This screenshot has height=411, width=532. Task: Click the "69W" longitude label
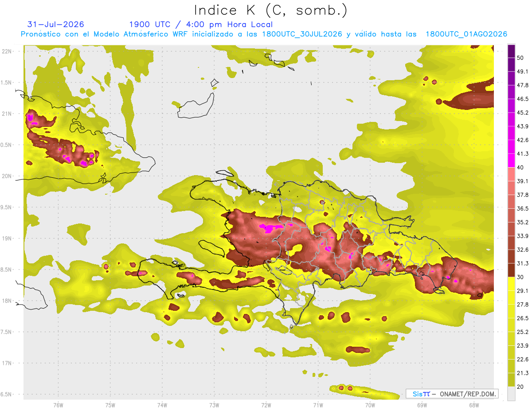pos(422,405)
